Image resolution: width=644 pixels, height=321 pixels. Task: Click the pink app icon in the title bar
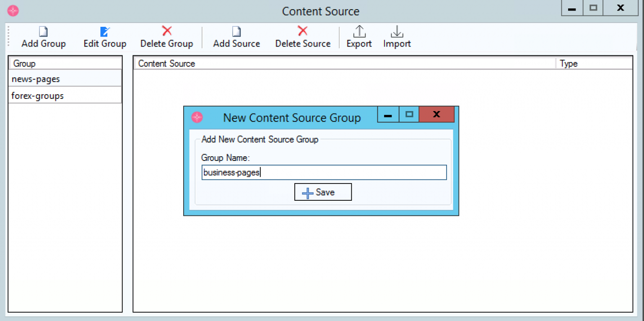13,10
